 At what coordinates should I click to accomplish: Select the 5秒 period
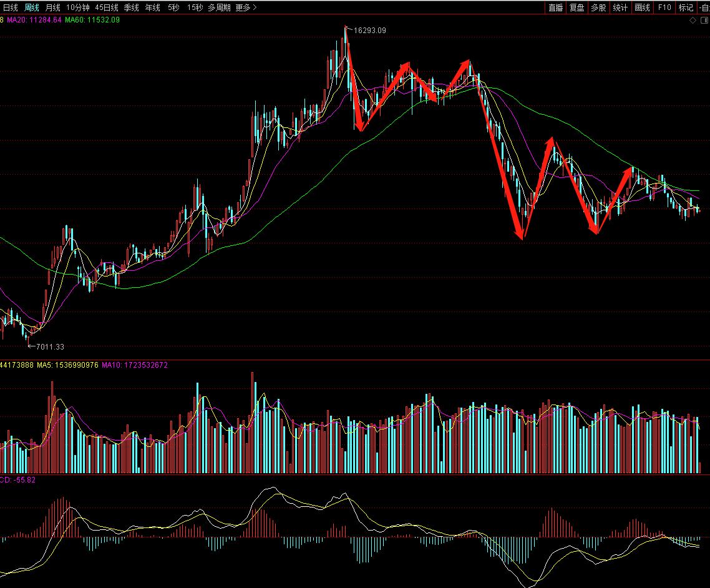click(173, 7)
